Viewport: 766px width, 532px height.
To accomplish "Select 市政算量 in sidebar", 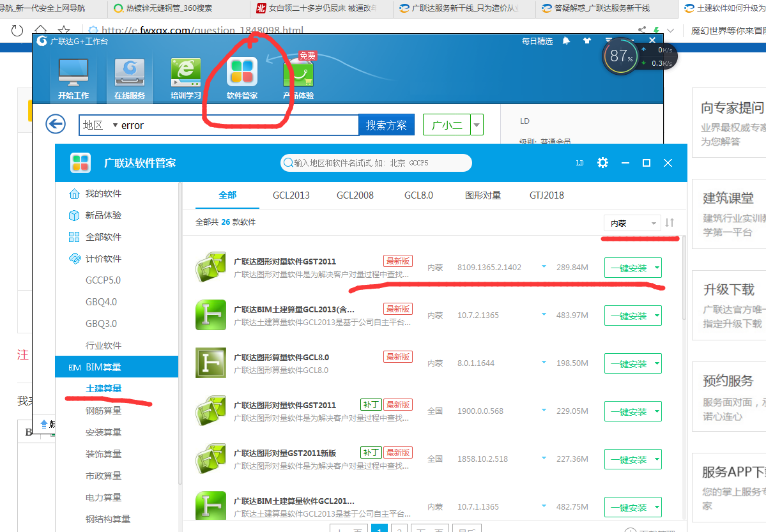I will 103,475.
